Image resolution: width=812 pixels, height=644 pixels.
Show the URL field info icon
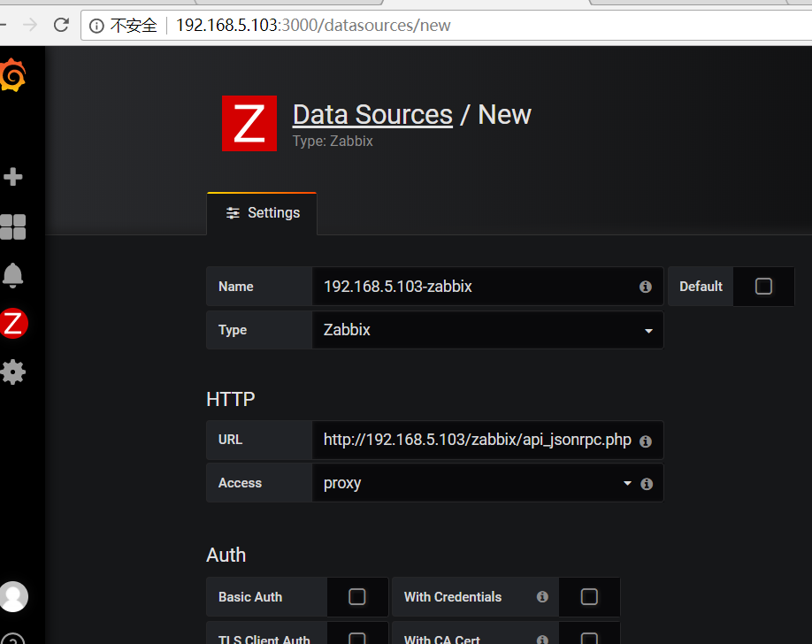(645, 441)
